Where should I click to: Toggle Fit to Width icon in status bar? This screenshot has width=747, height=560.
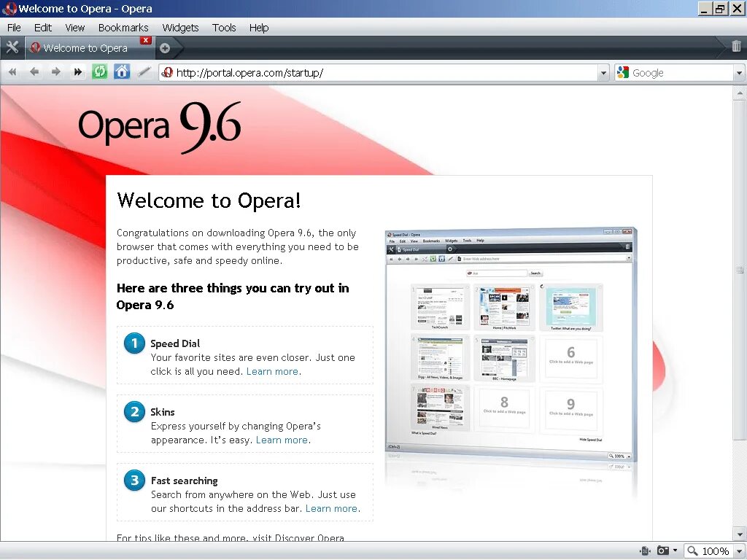pyautogui.click(x=646, y=551)
